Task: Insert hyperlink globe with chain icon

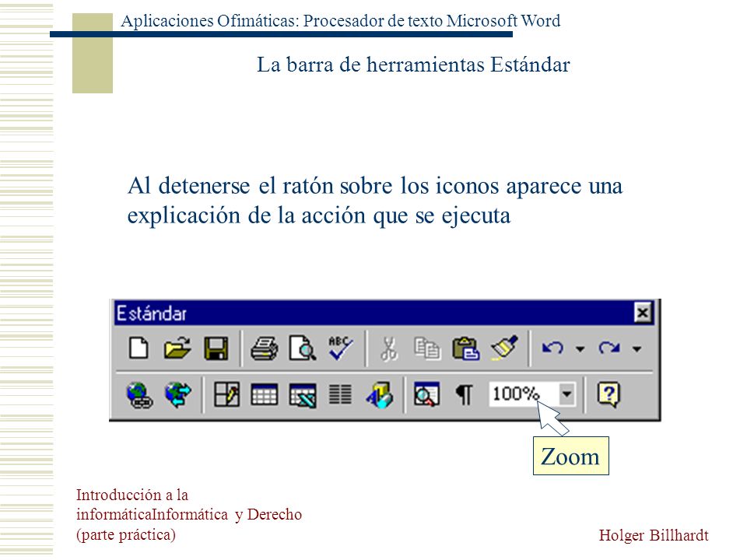Action: click(x=139, y=395)
